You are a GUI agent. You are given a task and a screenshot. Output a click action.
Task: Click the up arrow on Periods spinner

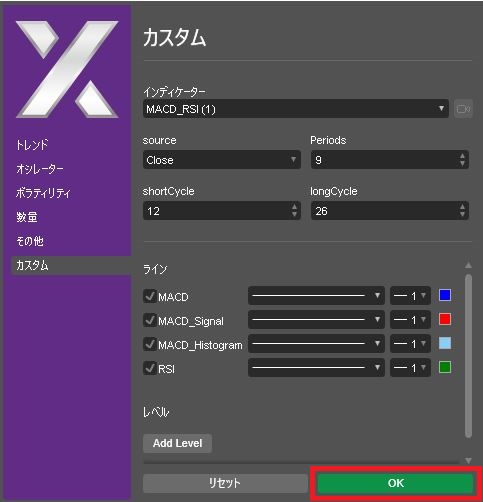pos(462,156)
